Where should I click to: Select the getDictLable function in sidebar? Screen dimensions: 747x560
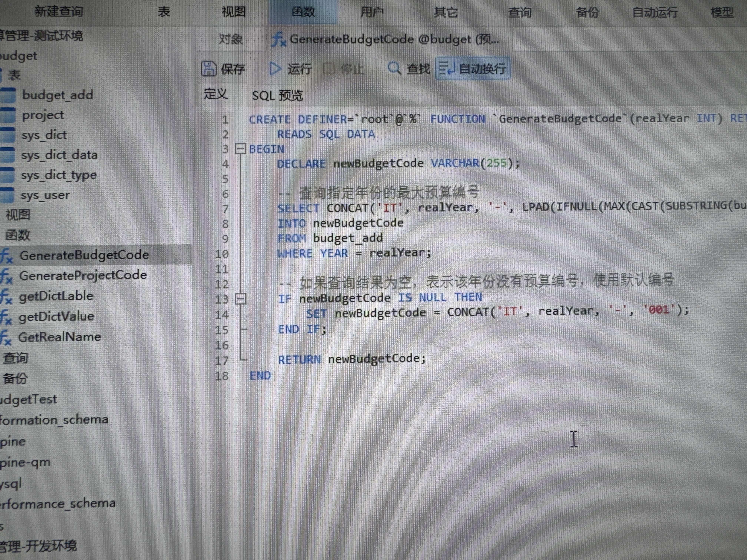(x=56, y=296)
